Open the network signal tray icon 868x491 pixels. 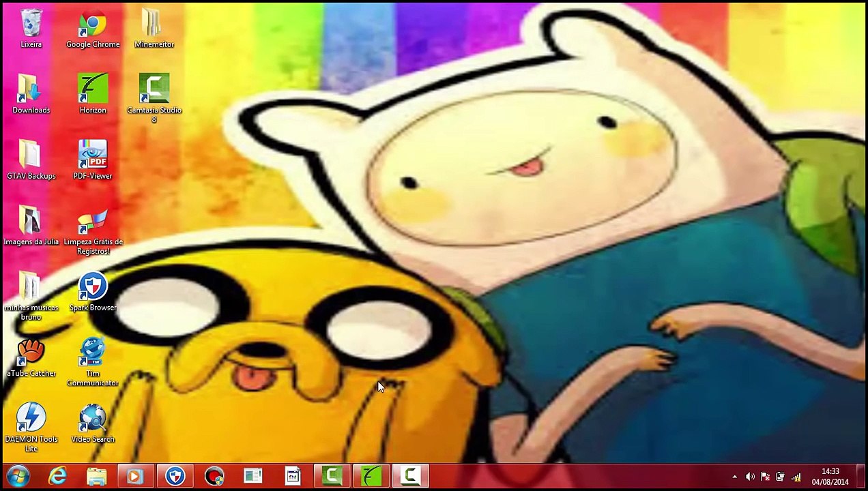(796, 477)
